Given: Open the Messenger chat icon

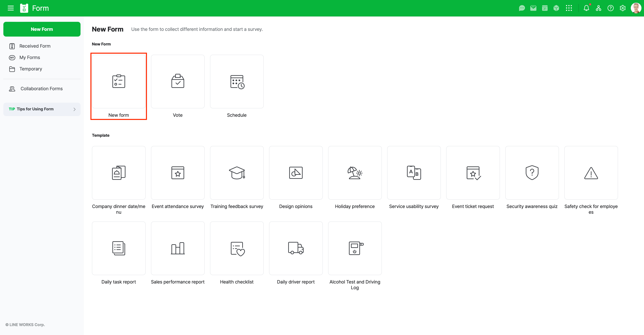Looking at the screenshot, I should coord(522,8).
